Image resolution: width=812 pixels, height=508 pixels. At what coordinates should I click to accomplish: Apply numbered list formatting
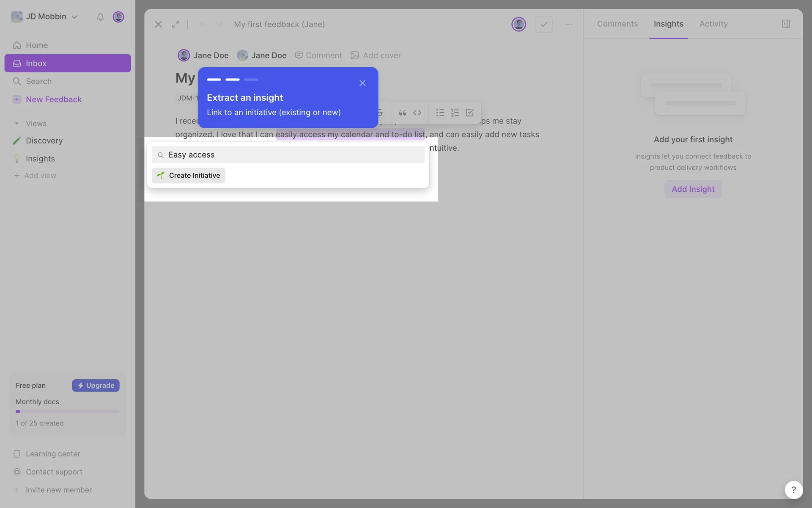[455, 113]
